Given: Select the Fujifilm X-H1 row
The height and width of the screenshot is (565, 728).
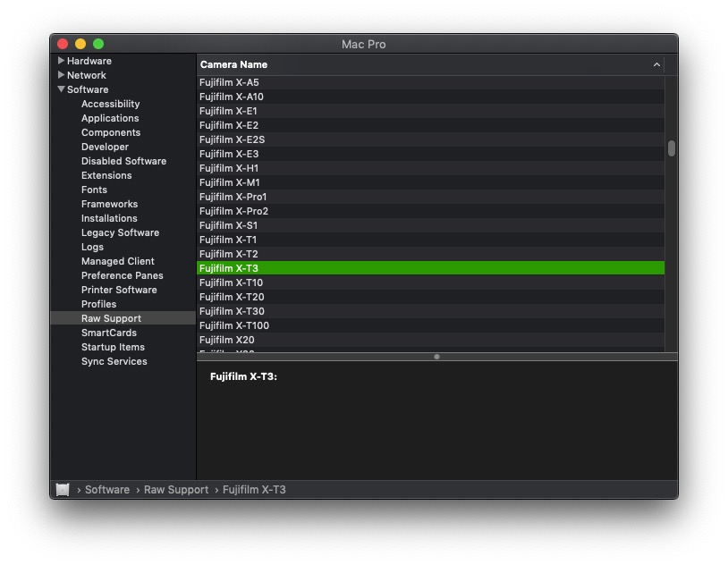Looking at the screenshot, I should click(430, 168).
